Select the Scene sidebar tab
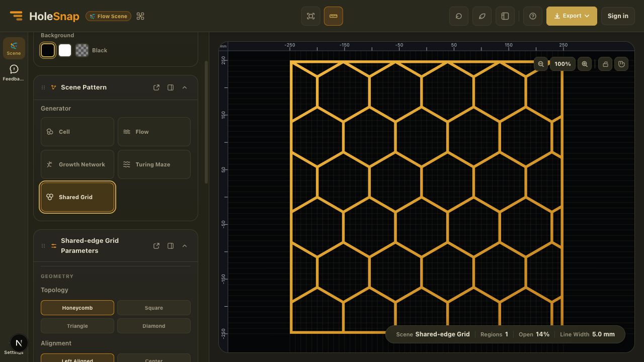Screen dimensions: 644x362 [14, 48]
